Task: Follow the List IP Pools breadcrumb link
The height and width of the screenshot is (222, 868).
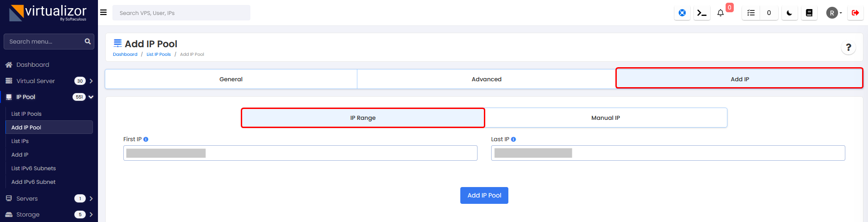Action: pyautogui.click(x=158, y=54)
